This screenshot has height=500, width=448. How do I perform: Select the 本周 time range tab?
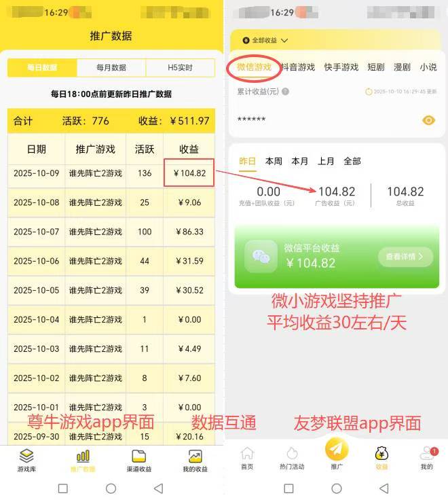tap(274, 162)
